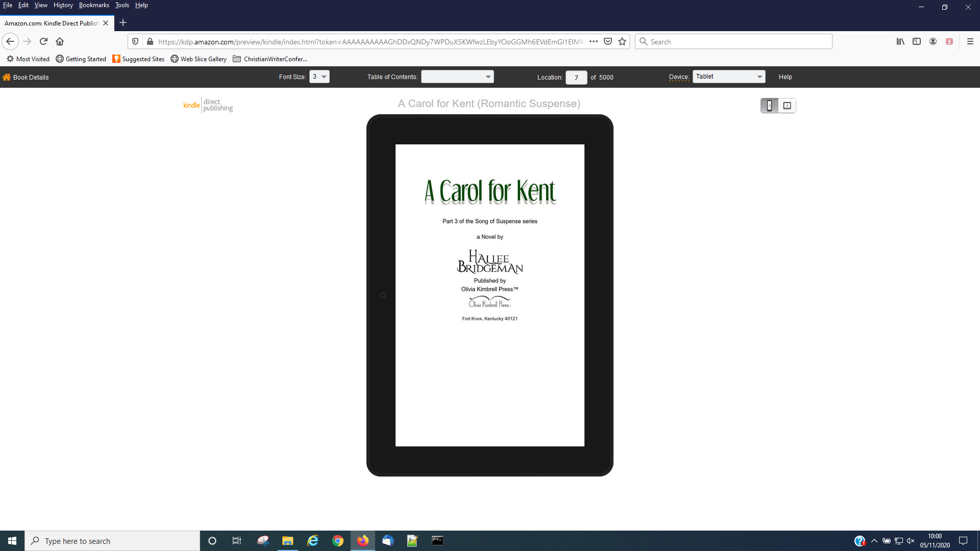Go to Book Details home icon
The width and height of the screenshot is (980, 551).
pyautogui.click(x=7, y=77)
